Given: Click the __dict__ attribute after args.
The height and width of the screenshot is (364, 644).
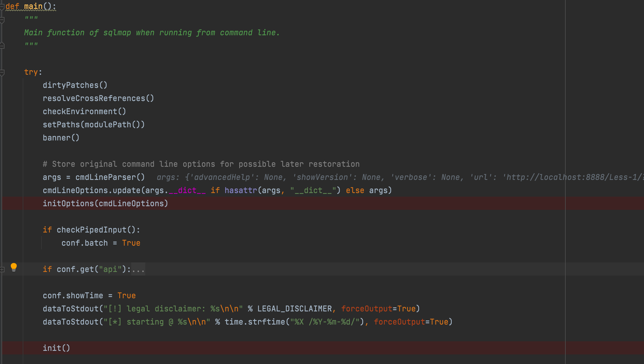Looking at the screenshot, I should 187,191.
